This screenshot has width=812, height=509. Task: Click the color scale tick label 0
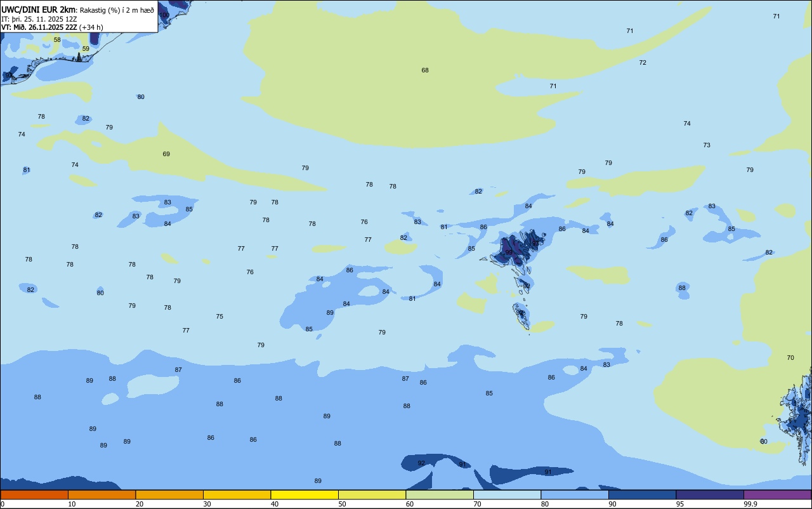point(3,504)
